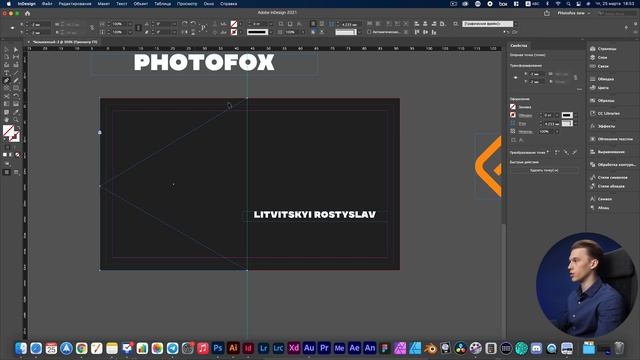Viewport: 640px width, 360px height.
Task: Click the Заливка link in Properties
Action: 525,107
